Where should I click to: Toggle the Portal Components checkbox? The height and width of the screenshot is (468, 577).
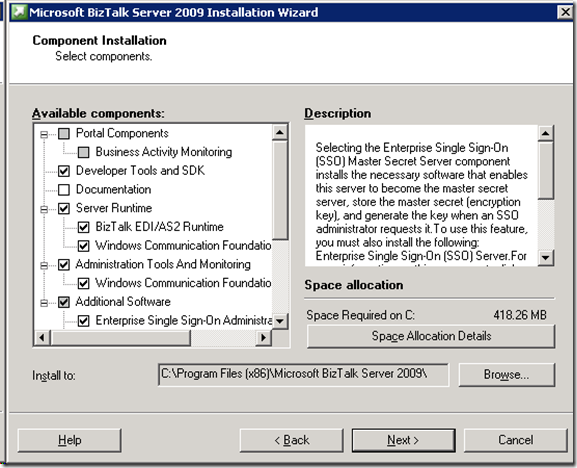tap(64, 133)
